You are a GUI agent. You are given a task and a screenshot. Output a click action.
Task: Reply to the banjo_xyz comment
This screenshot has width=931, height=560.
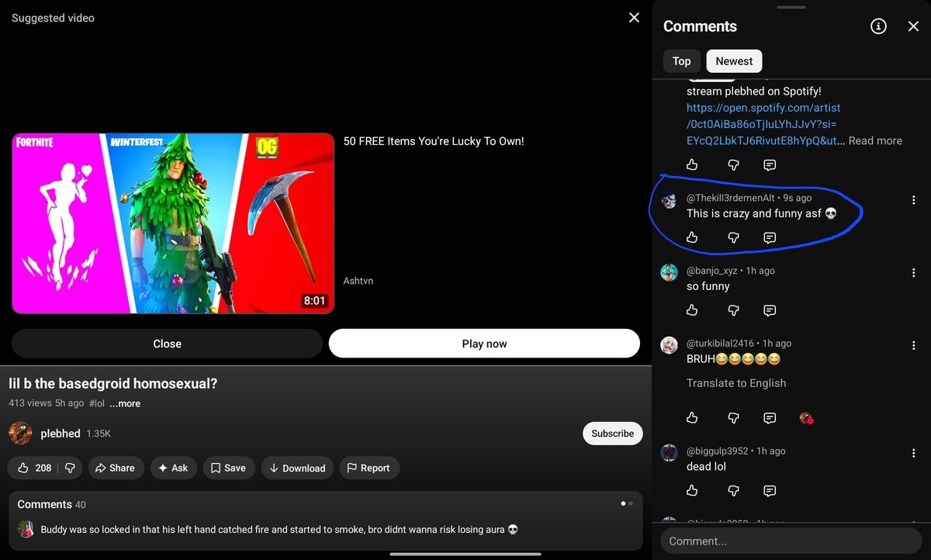[770, 310]
